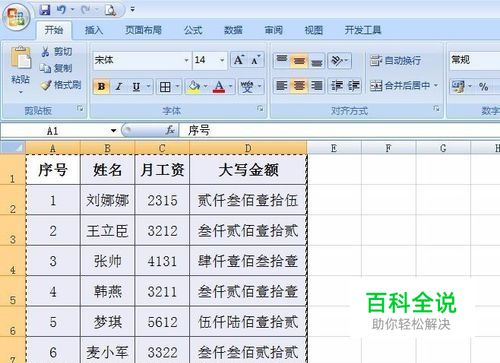Toggle Underline formatting
The height and width of the screenshot is (363, 500).
(x=136, y=87)
